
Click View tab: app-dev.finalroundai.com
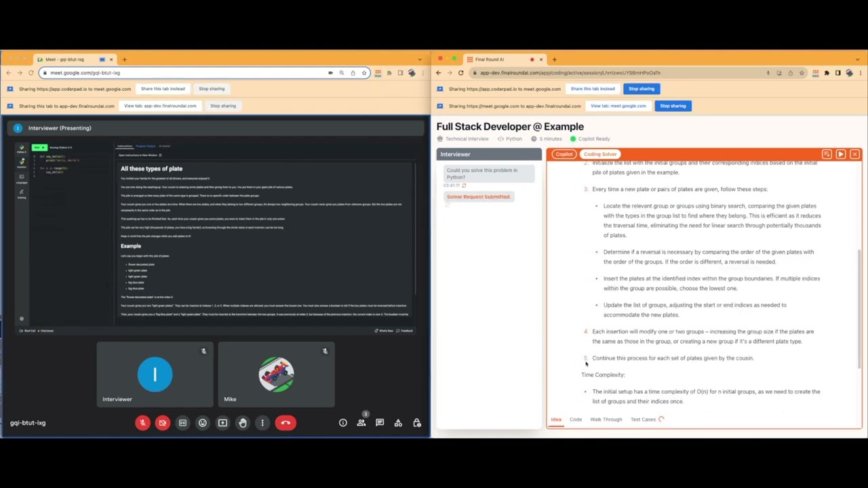click(160, 106)
